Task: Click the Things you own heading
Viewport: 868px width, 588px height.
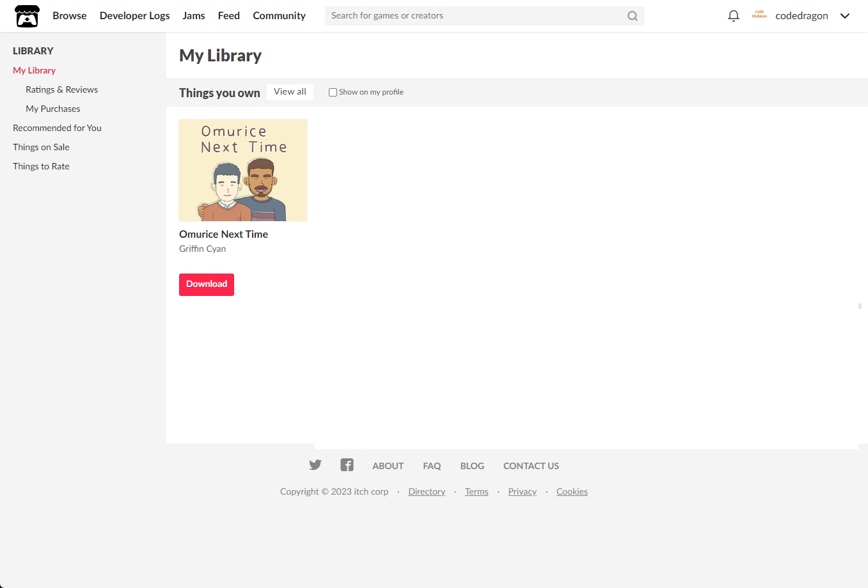Action: pos(219,93)
